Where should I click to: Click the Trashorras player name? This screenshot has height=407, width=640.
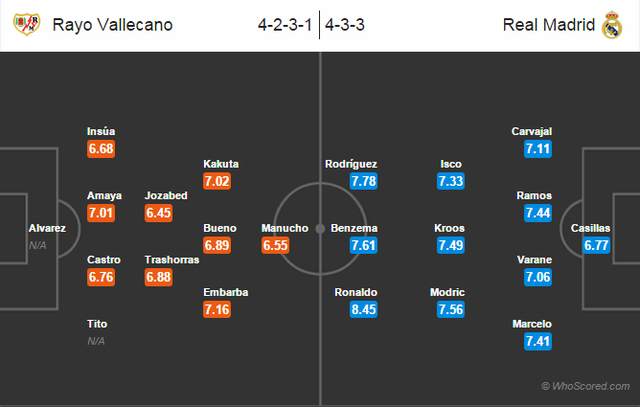172,260
